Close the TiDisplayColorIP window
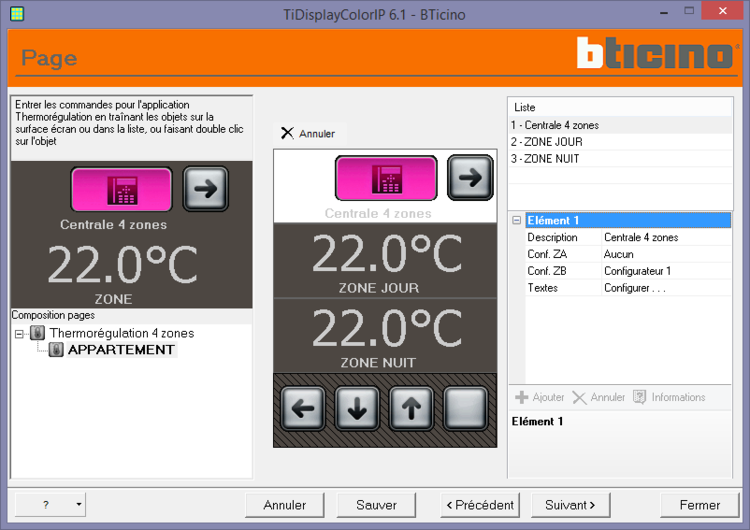Image resolution: width=750 pixels, height=530 pixels. [723, 11]
